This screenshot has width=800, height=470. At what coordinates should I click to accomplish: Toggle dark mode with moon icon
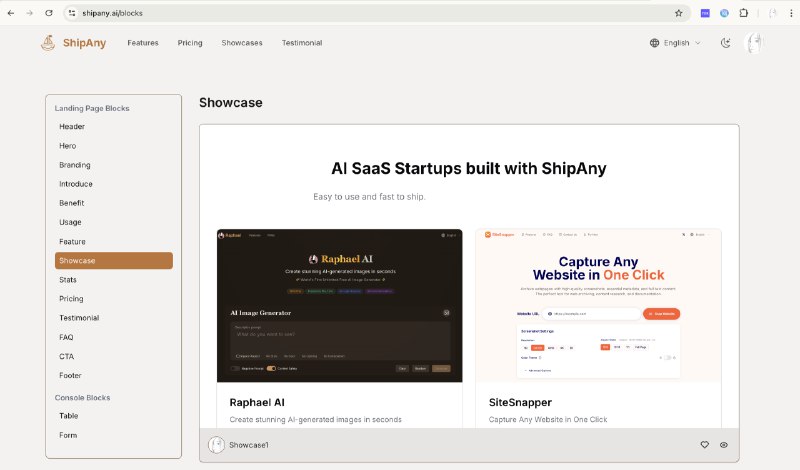pos(726,43)
